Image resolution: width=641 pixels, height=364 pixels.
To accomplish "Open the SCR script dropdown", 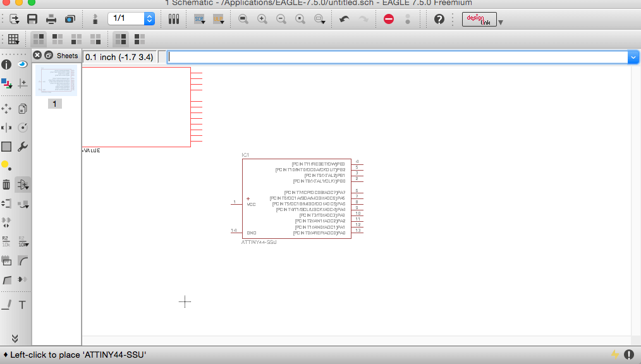I will tap(200, 19).
